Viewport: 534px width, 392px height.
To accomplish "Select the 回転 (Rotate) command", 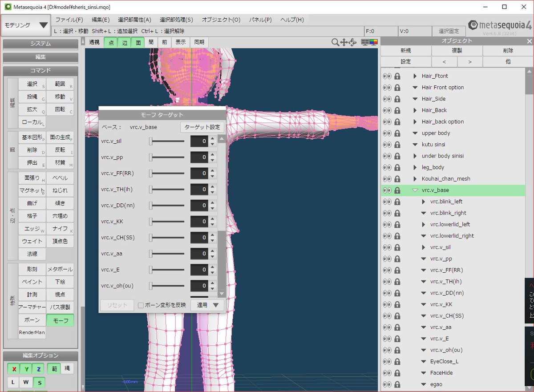I will pos(60,109).
